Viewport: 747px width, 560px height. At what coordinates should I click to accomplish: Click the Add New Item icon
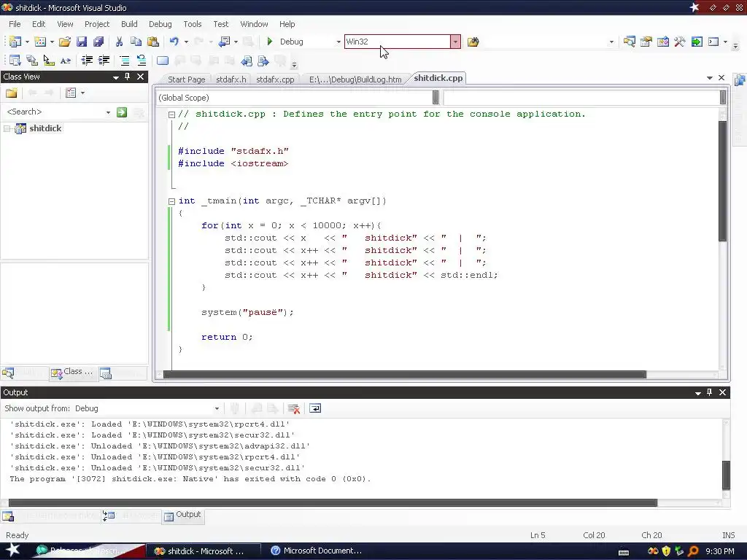click(40, 42)
